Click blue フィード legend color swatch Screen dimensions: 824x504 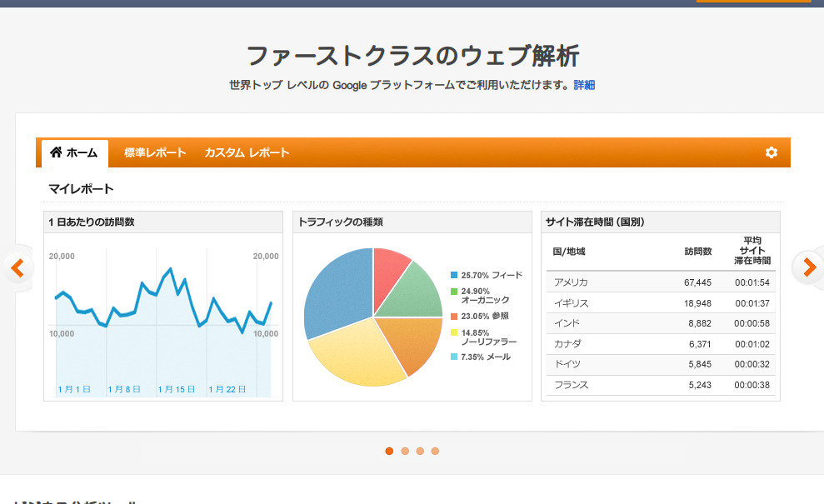coord(454,275)
